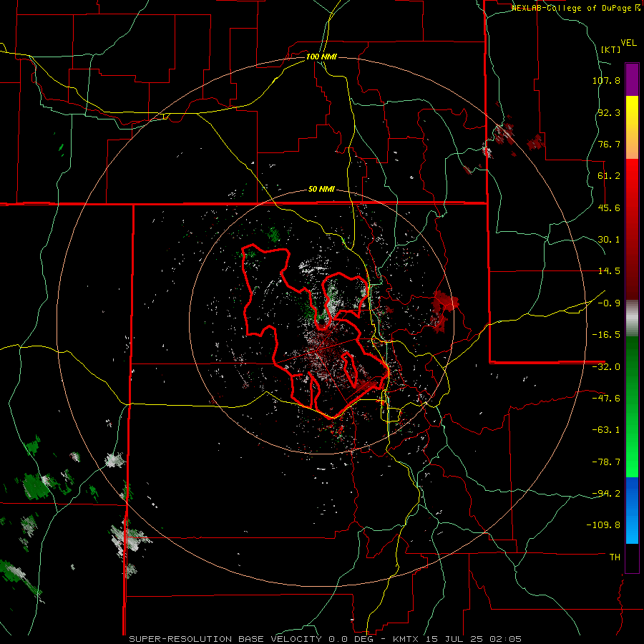Click the blue segment of velocity color bar
This screenshot has width=644, height=644.
pos(632,510)
